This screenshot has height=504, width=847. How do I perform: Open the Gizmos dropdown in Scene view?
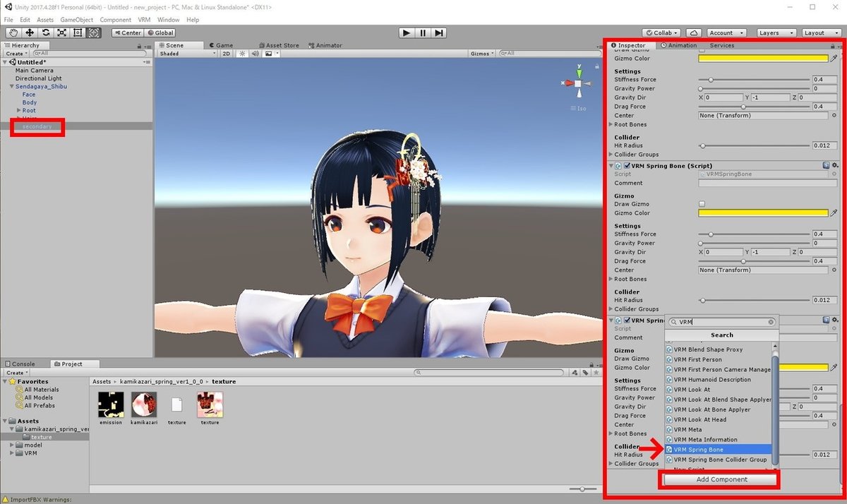coord(481,54)
